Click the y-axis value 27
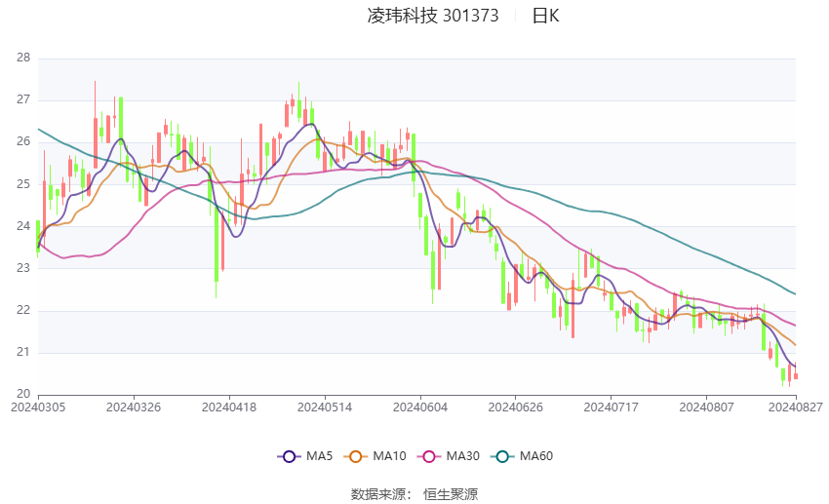This screenshot has width=829, height=504. pyautogui.click(x=23, y=99)
